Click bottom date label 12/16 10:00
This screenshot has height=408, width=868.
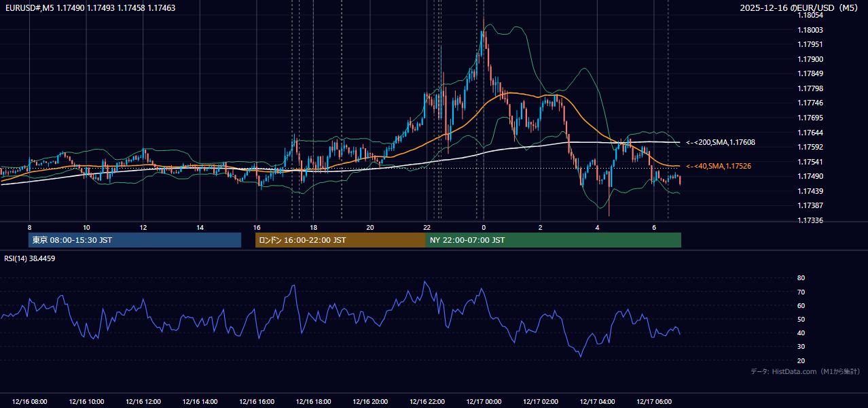86,402
